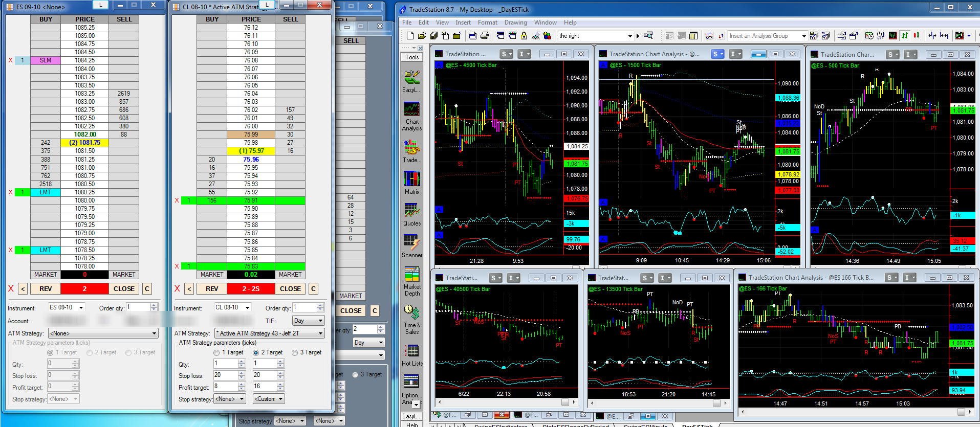980x427 pixels.
Task: Expand 'the right' command line dropdown
Action: [x=630, y=36]
